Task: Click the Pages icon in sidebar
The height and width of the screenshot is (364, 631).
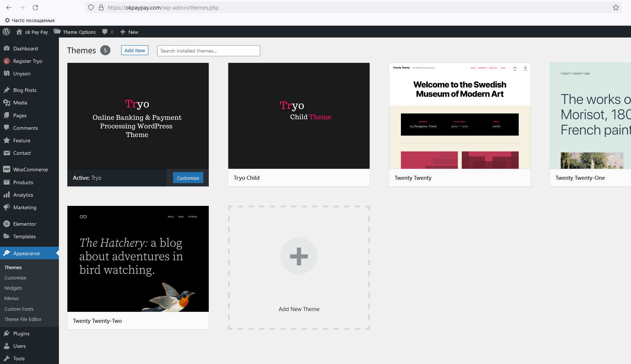Action: 7,115
